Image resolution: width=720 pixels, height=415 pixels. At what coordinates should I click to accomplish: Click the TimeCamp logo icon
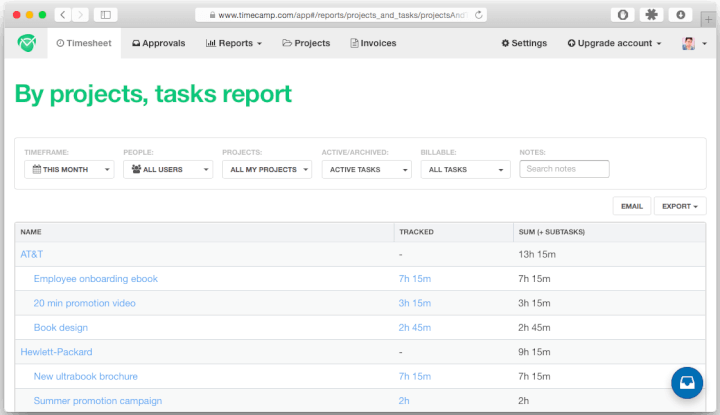(26, 43)
